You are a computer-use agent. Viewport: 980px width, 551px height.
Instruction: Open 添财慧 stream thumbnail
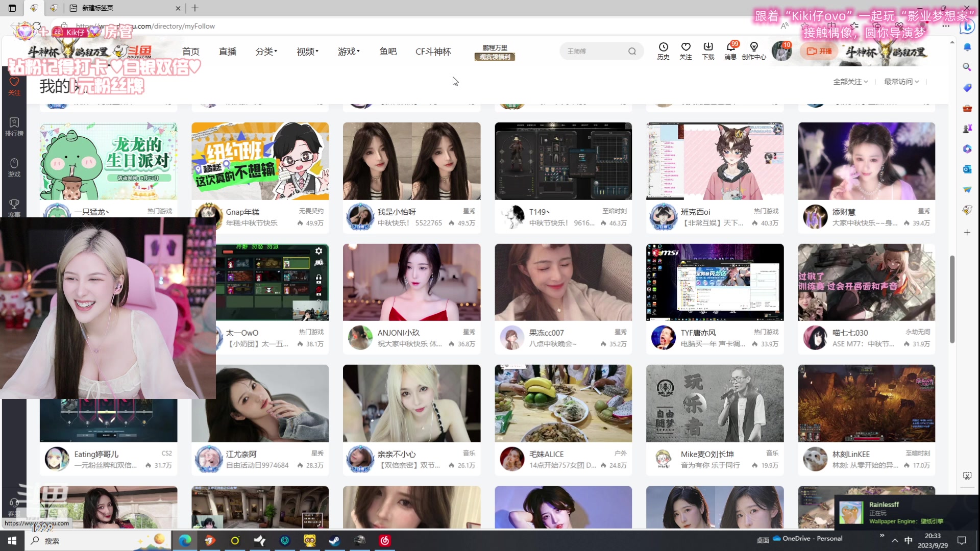coord(866,161)
